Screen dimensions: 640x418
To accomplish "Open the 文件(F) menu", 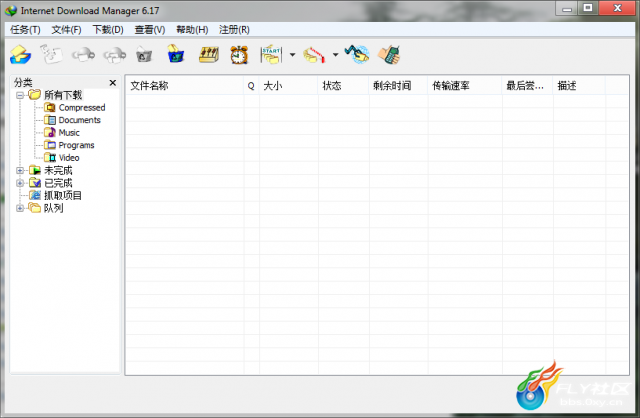I will point(67,30).
